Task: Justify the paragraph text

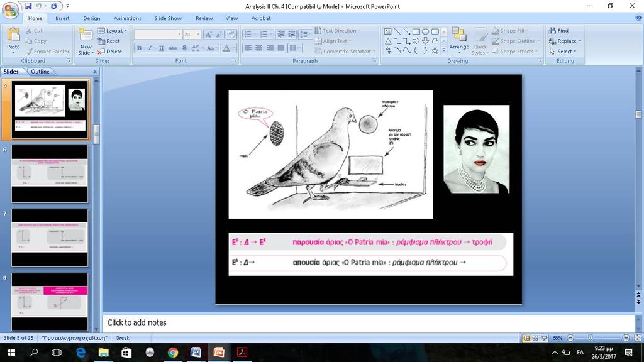Action: tap(281, 48)
